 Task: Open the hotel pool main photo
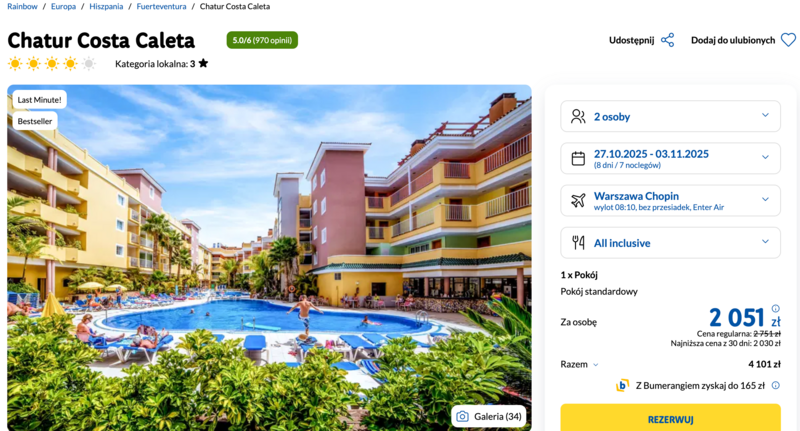pos(269,258)
